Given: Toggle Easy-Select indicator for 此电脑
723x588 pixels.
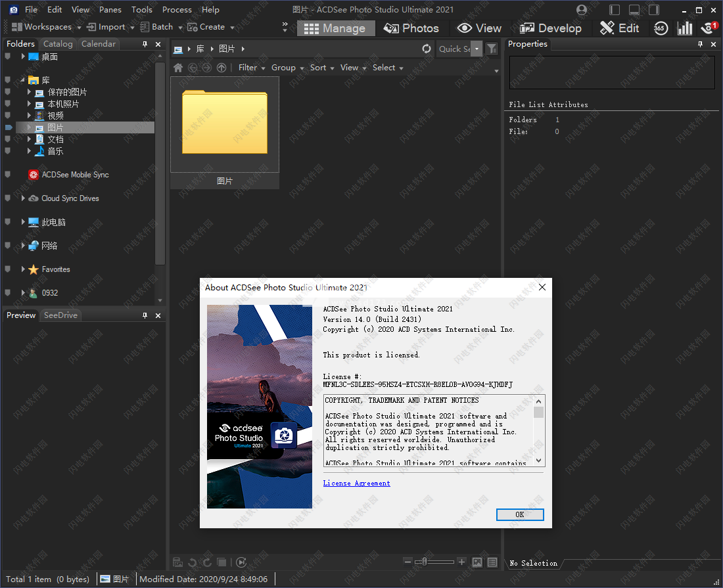Looking at the screenshot, I should 7,221.
